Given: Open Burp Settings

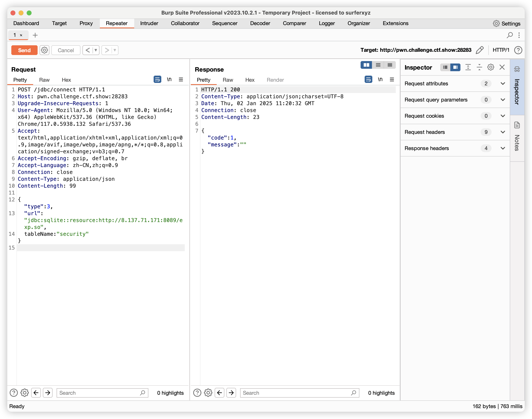Looking at the screenshot, I should tap(507, 23).
